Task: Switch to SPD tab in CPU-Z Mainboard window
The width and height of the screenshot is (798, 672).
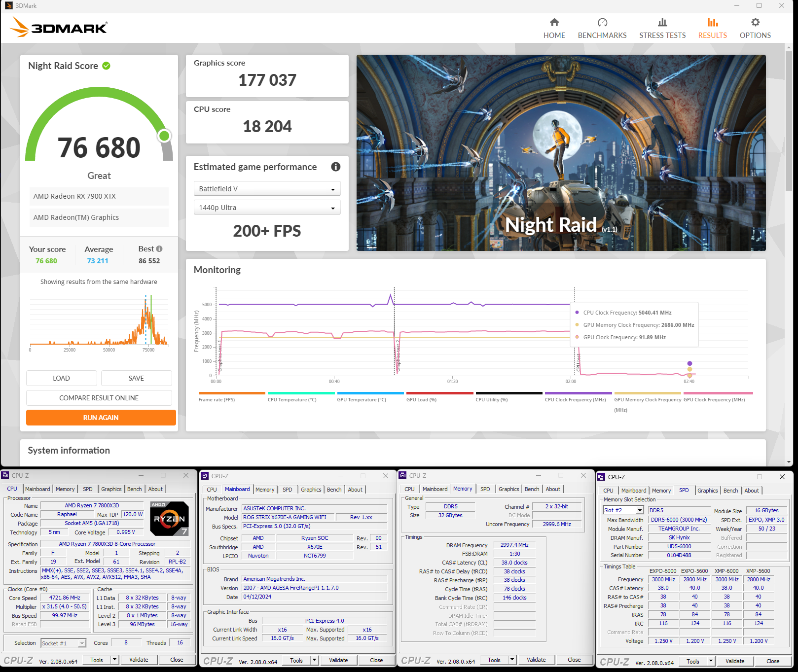Action: [287, 490]
